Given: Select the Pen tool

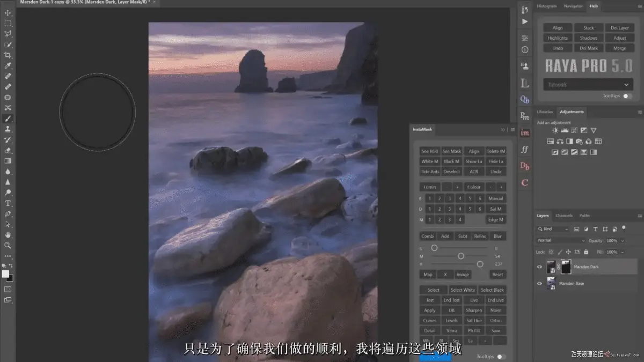Looking at the screenshot, I should click(8, 214).
